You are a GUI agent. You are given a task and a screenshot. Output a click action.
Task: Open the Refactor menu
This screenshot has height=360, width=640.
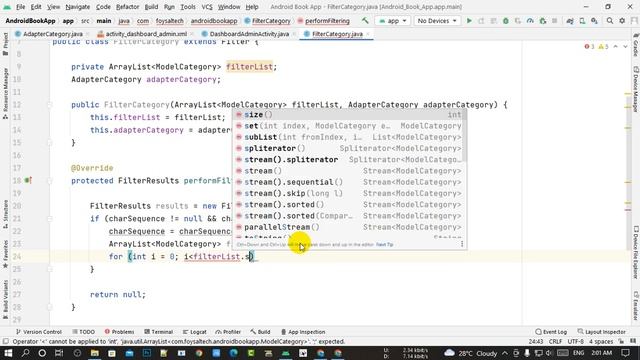[x=127, y=7]
